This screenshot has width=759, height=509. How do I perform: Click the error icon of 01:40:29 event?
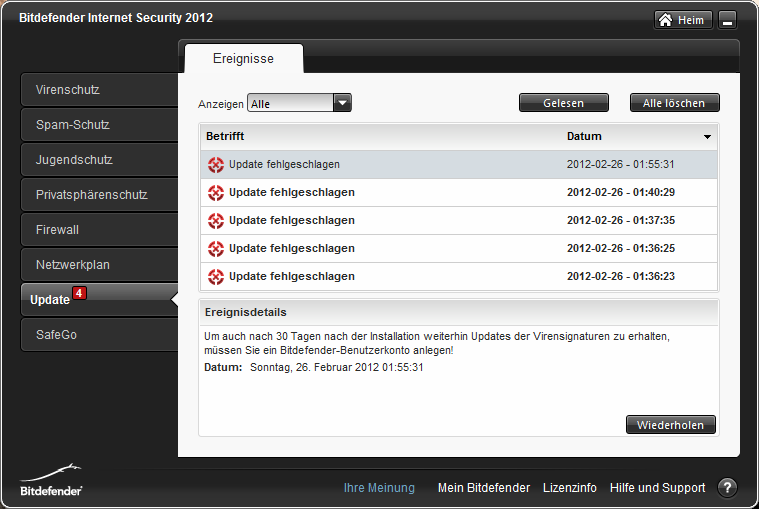pyautogui.click(x=216, y=193)
